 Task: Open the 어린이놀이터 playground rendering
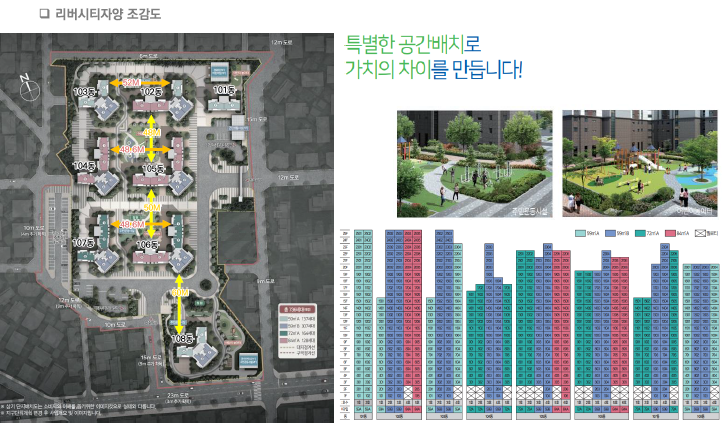[x=640, y=163]
